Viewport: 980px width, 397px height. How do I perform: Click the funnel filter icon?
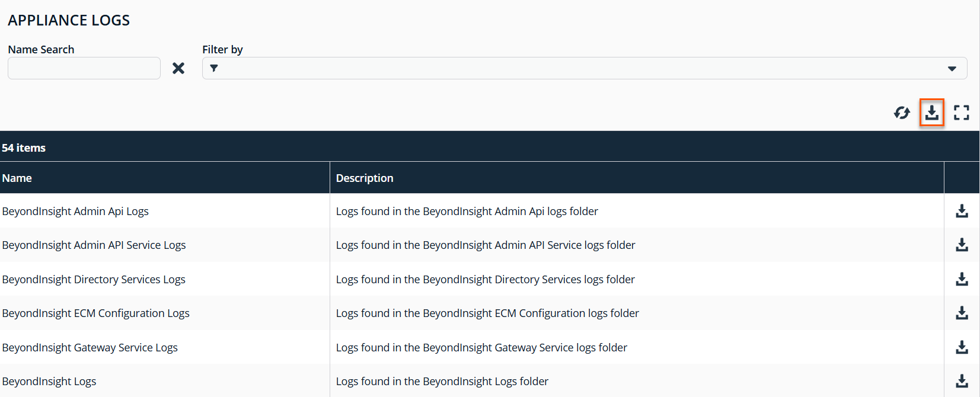214,68
